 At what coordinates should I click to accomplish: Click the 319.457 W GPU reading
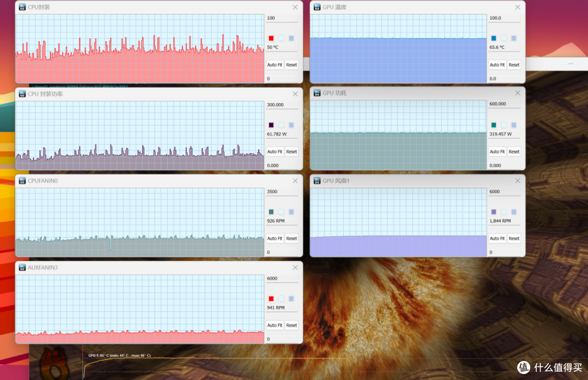pyautogui.click(x=501, y=134)
